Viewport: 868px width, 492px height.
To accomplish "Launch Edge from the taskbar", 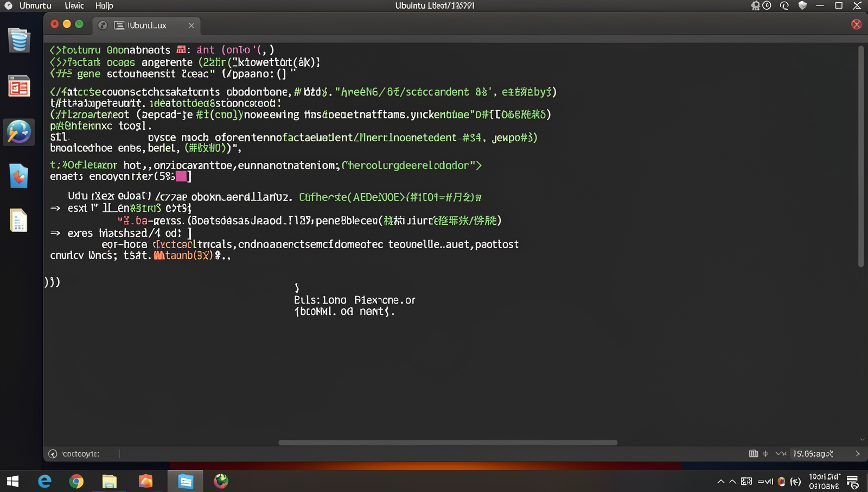I will click(44, 481).
